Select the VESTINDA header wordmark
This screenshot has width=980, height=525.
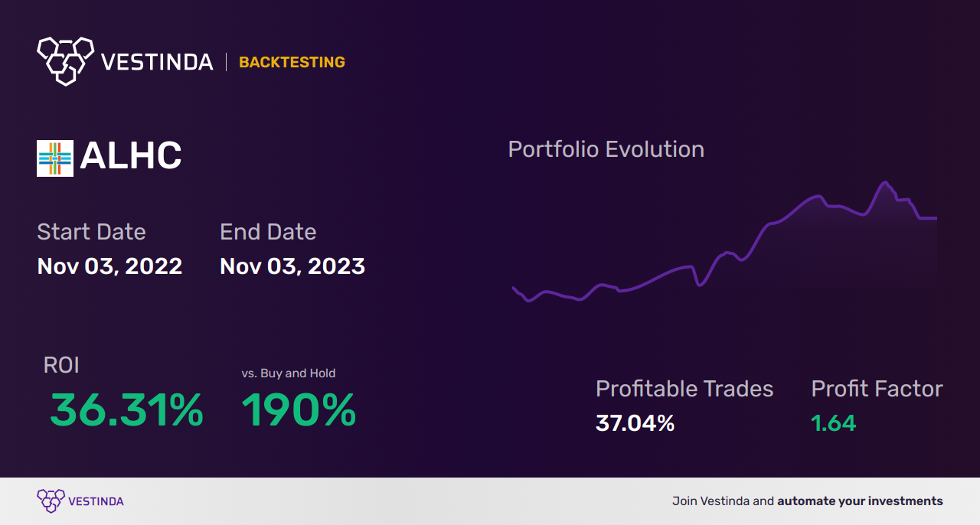(x=157, y=62)
